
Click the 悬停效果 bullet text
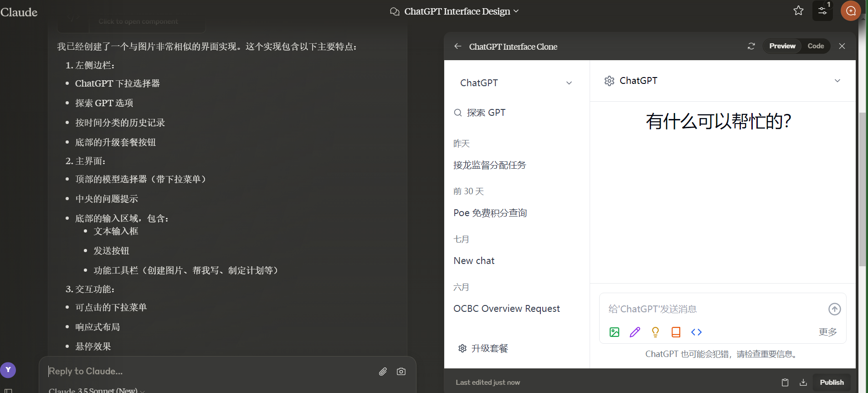point(93,346)
